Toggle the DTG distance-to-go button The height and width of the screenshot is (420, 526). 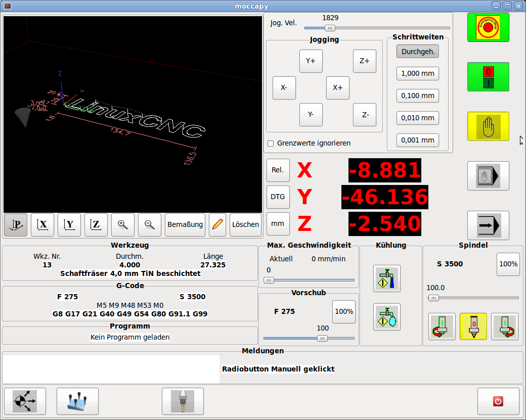click(278, 197)
